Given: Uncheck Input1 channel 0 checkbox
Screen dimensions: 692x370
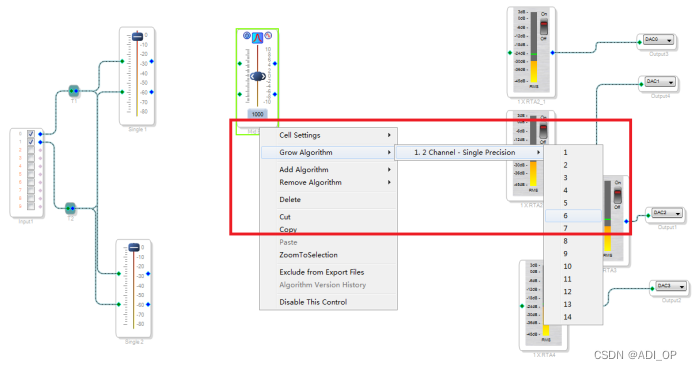Looking at the screenshot, I should point(31,134).
